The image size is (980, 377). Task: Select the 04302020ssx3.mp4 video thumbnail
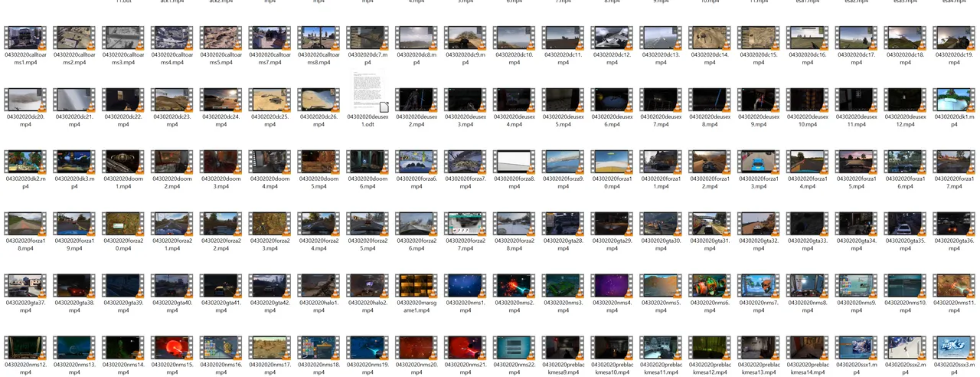(954, 348)
